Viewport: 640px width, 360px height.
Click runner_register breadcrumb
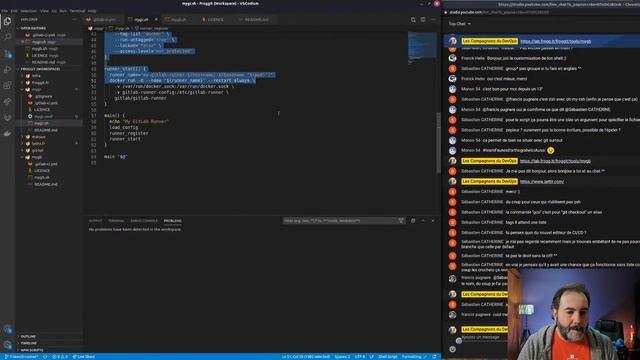pos(153,29)
